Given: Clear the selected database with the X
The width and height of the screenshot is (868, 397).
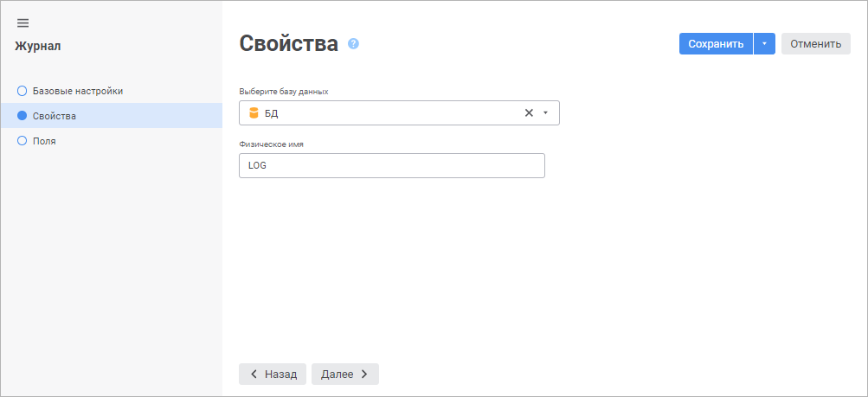Looking at the screenshot, I should point(529,113).
